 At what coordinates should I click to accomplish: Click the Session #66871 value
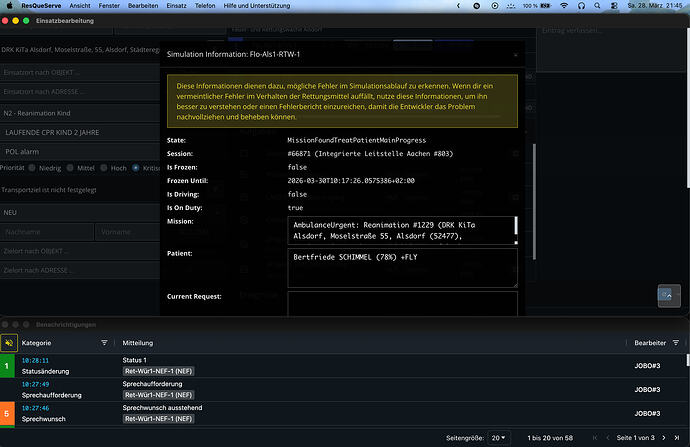pos(370,154)
